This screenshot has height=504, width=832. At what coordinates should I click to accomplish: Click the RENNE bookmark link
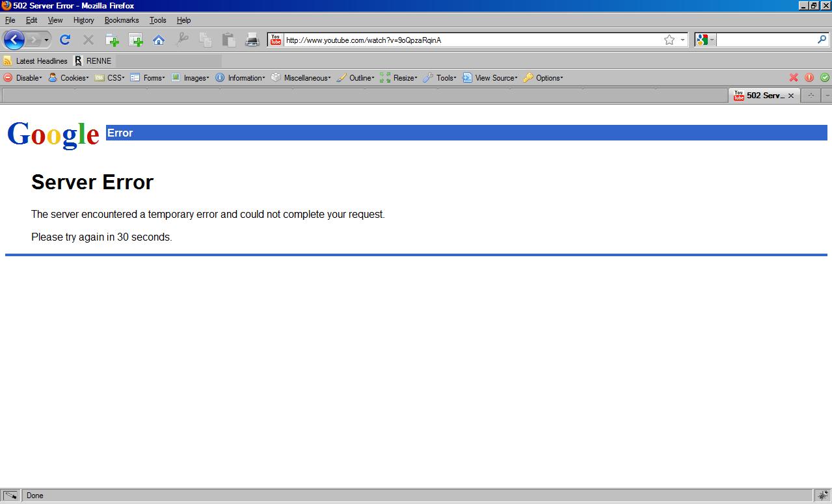[x=93, y=61]
